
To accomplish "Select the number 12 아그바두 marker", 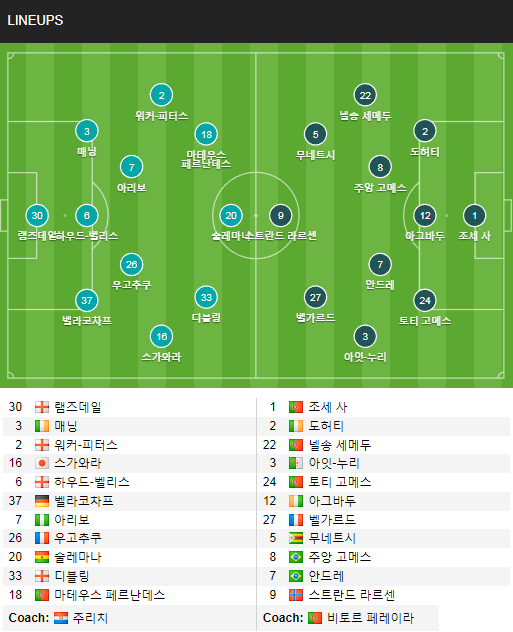I will click(x=425, y=216).
